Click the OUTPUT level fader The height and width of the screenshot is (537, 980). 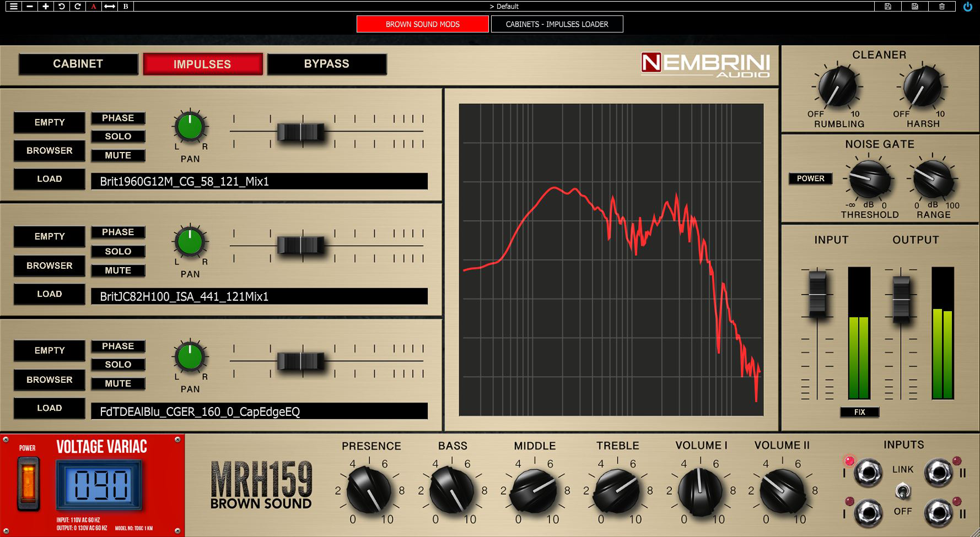pyautogui.click(x=901, y=299)
